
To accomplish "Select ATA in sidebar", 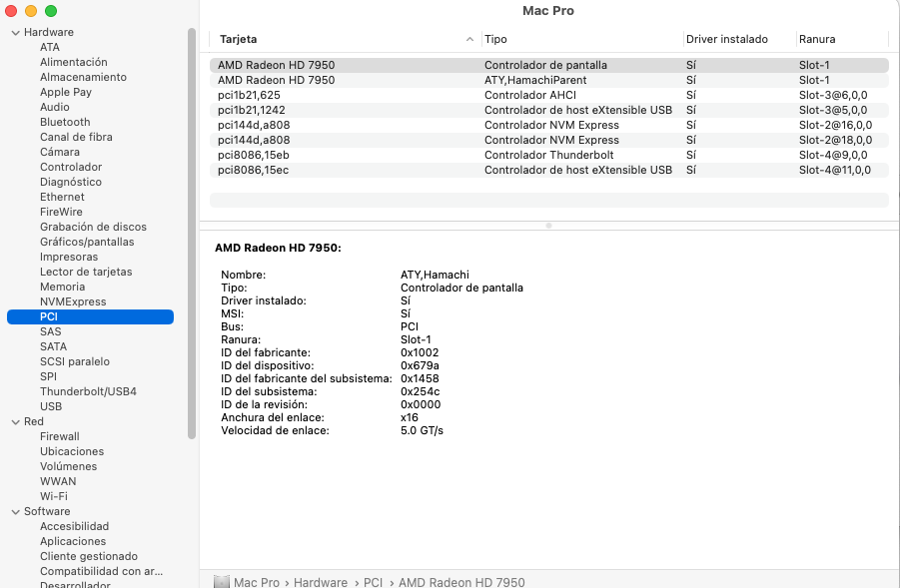I will click(50, 47).
